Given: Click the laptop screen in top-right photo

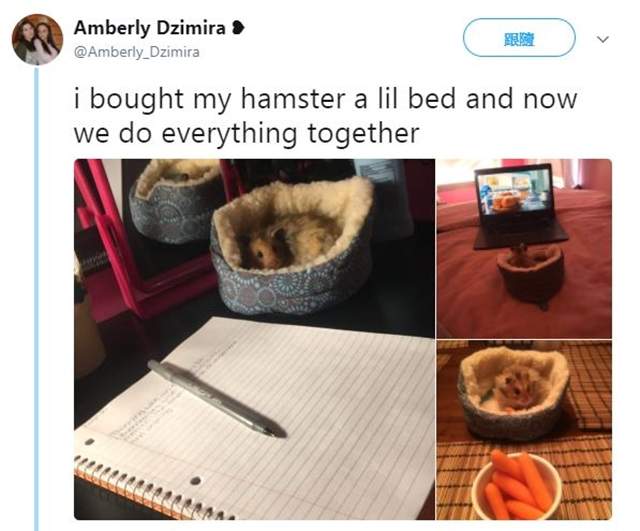Looking at the screenshot, I should point(514,192).
